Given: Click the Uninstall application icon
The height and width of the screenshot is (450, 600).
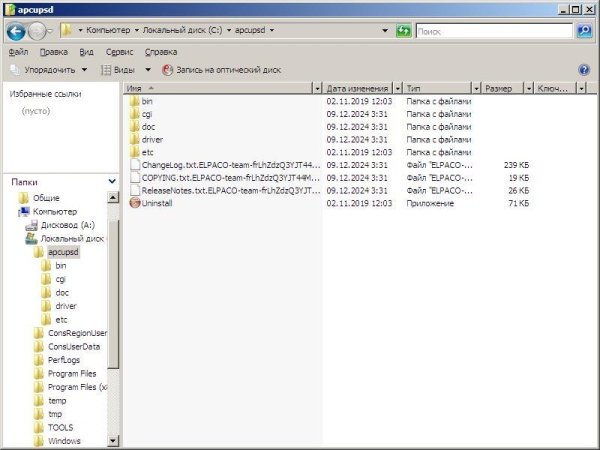Looking at the screenshot, I should (135, 203).
